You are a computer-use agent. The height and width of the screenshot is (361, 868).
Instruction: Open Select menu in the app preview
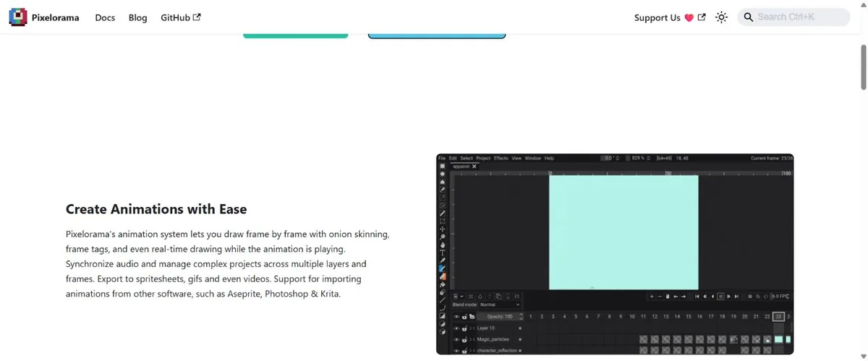467,158
